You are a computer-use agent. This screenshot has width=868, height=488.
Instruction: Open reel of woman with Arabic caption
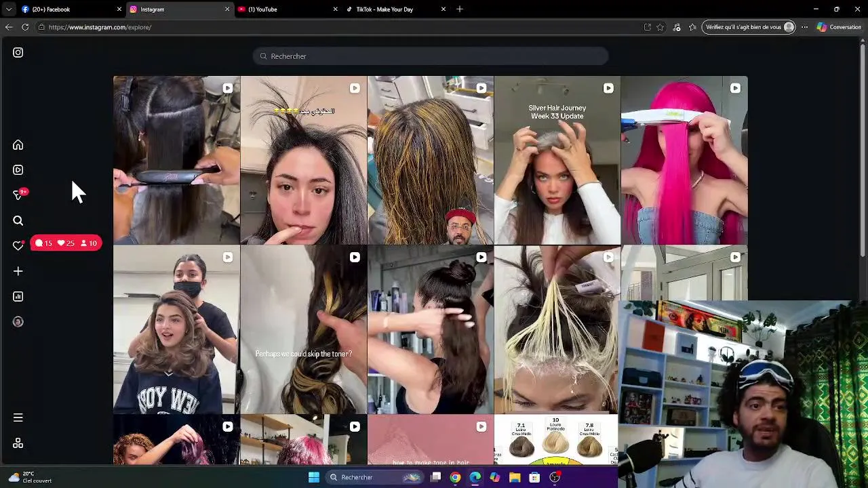[x=303, y=159]
